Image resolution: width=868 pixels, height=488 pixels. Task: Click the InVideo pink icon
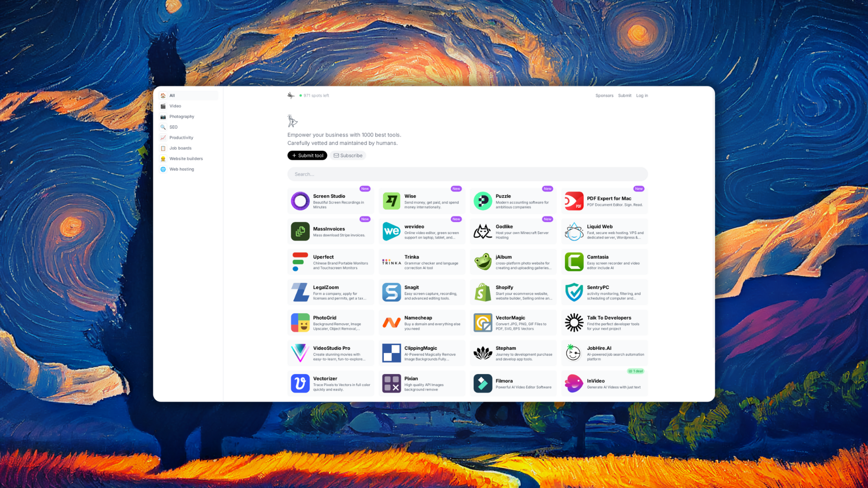coord(574,384)
